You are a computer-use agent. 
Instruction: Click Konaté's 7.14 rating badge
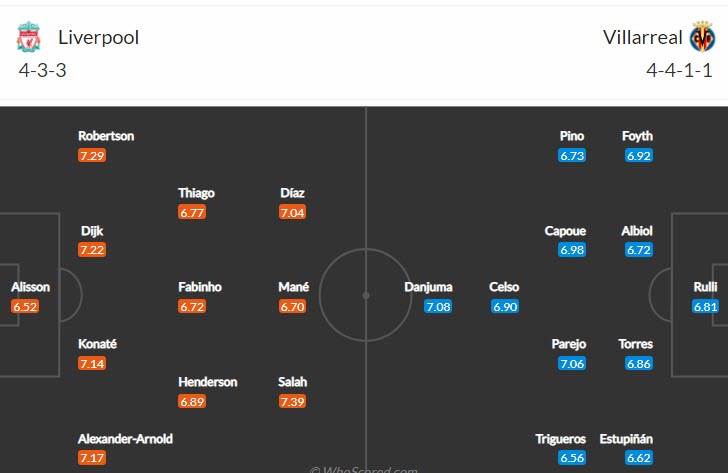coord(92,363)
